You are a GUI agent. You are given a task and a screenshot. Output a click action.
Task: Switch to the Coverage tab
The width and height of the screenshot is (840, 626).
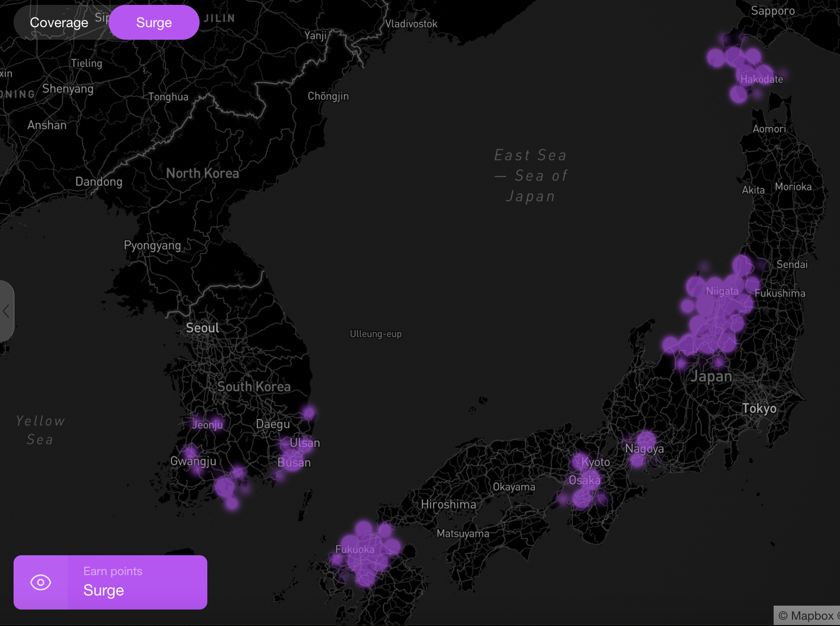click(59, 23)
